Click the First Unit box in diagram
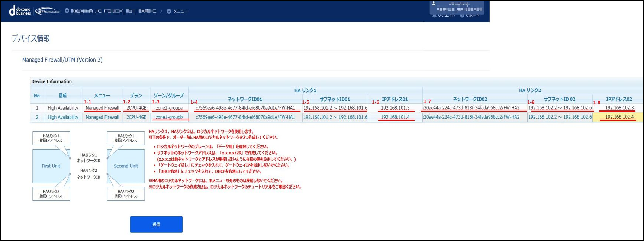The height and width of the screenshot is (241, 644). [x=51, y=166]
